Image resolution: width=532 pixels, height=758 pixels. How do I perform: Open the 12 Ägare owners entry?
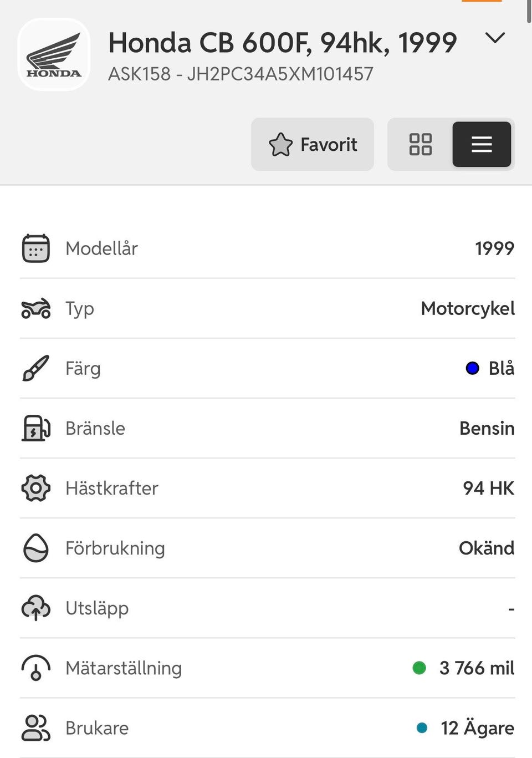click(477, 728)
